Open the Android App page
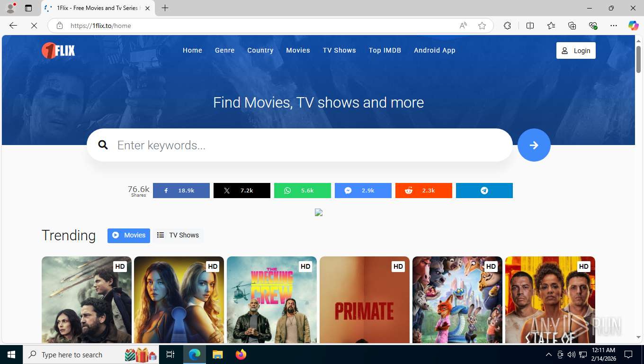Viewport: 644px width, 364px height. (435, 50)
